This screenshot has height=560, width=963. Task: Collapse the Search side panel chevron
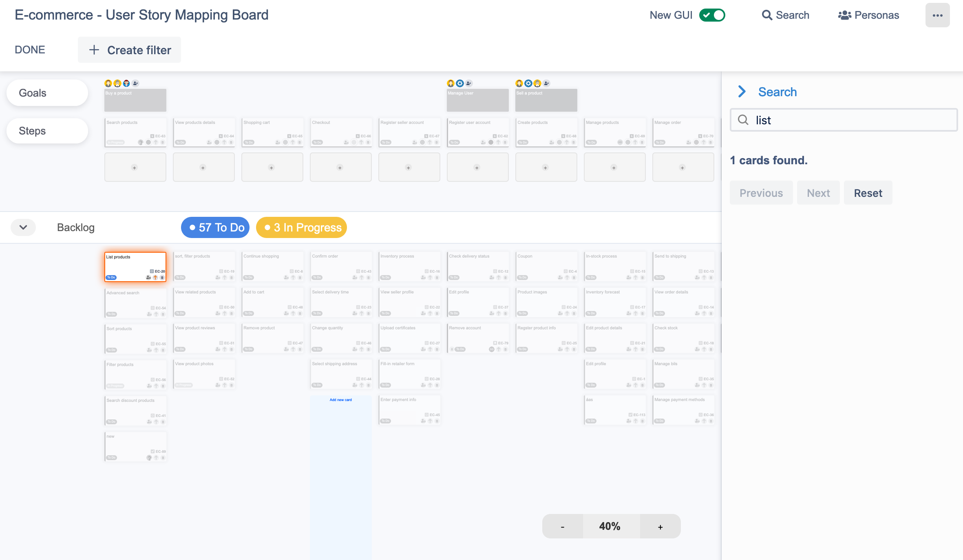[742, 92]
